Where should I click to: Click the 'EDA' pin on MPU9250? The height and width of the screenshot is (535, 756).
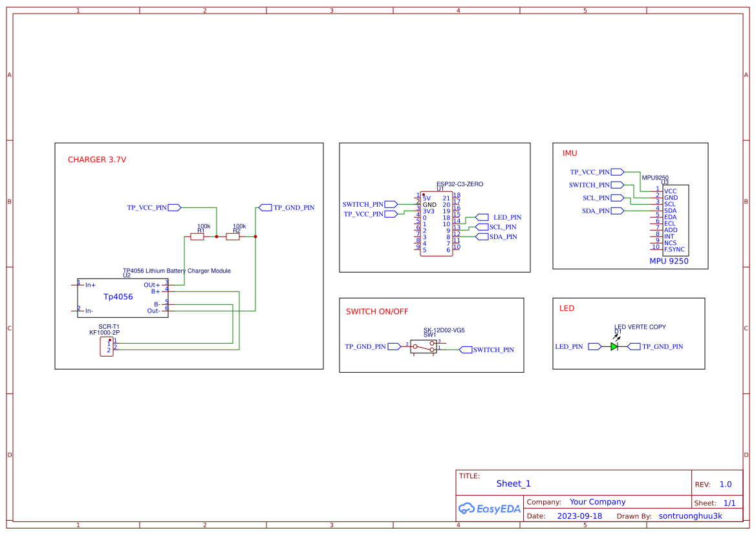tap(670, 217)
